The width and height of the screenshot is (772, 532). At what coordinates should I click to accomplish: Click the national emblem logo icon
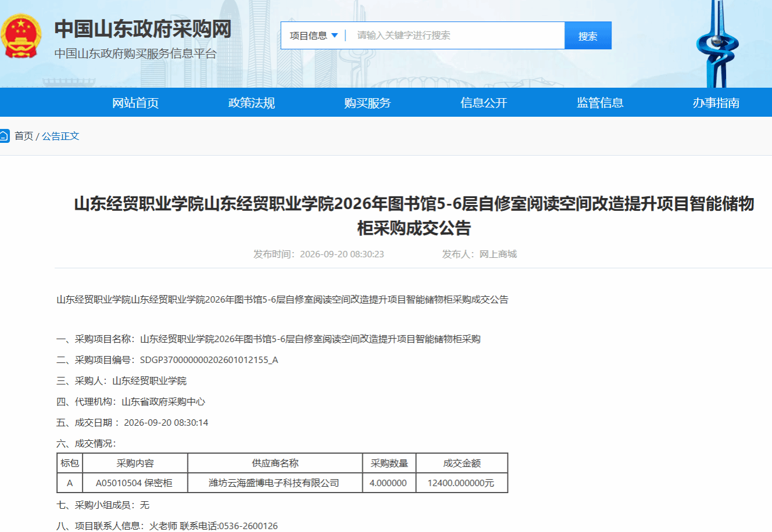[20, 37]
